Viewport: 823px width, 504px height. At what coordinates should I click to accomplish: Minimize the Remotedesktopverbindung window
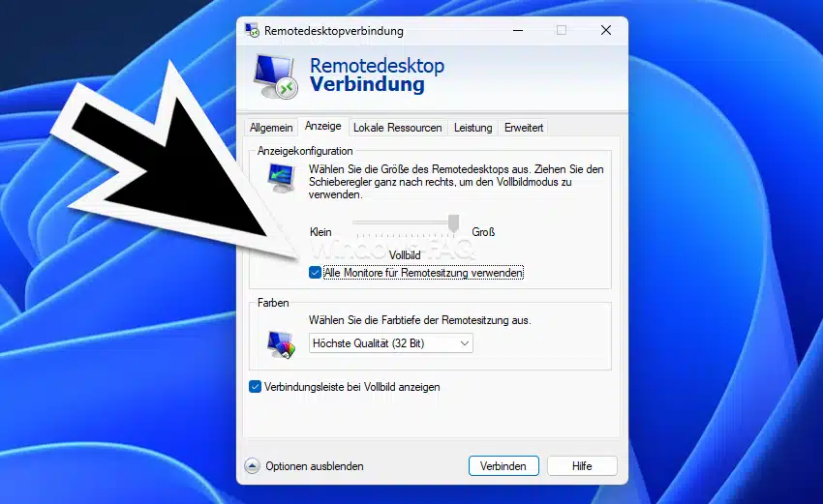(x=516, y=30)
